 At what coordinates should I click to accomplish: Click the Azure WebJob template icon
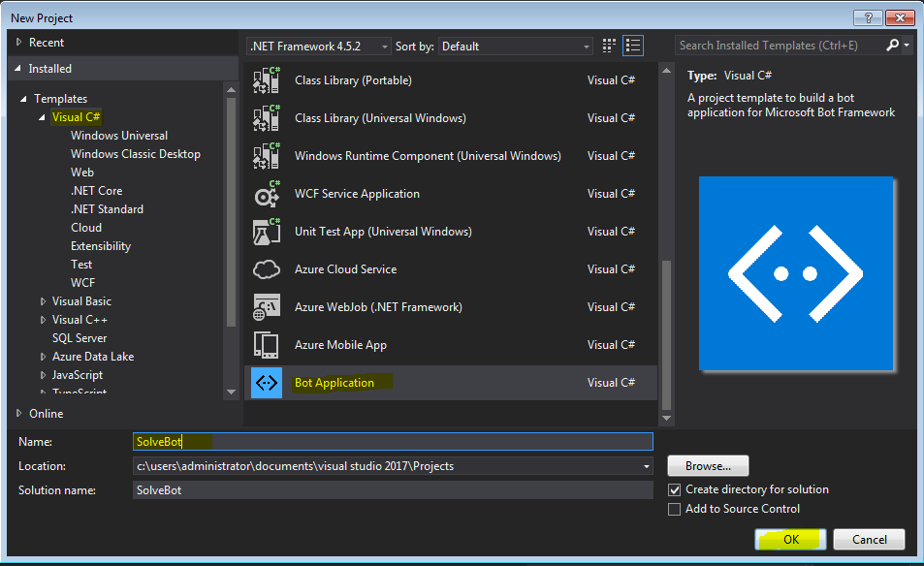[x=267, y=307]
